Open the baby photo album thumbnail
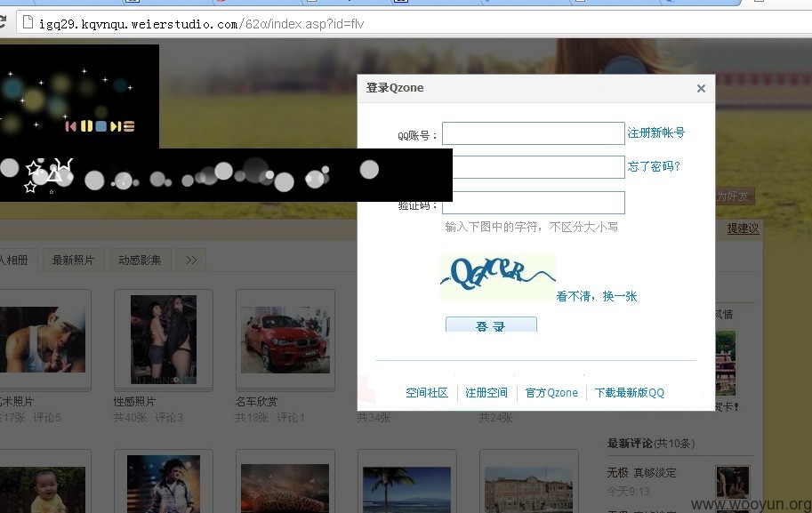 (43, 490)
